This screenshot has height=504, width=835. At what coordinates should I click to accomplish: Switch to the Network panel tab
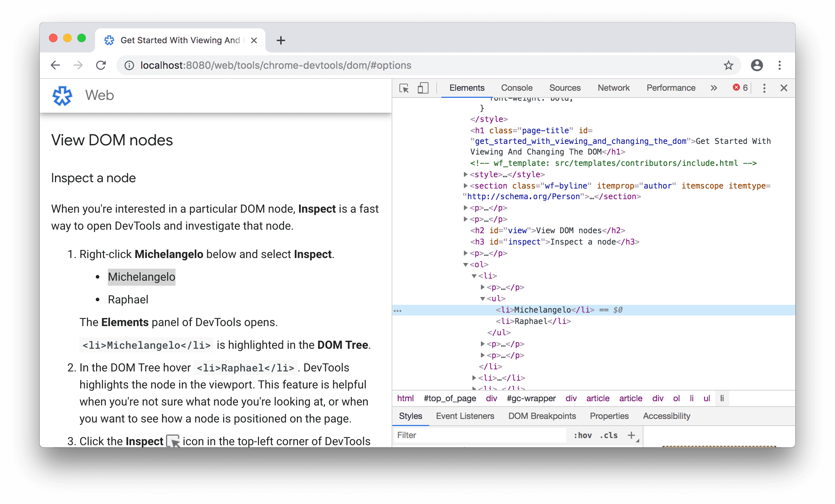[614, 88]
